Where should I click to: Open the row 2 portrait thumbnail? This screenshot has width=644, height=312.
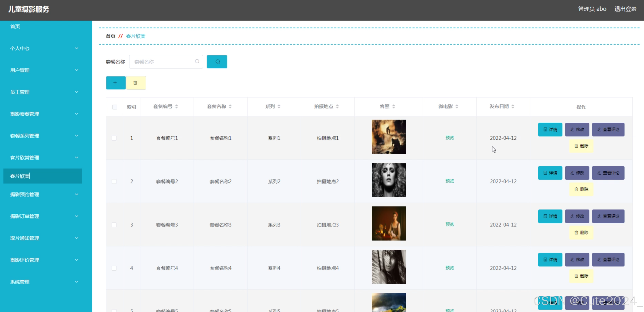pos(389,180)
